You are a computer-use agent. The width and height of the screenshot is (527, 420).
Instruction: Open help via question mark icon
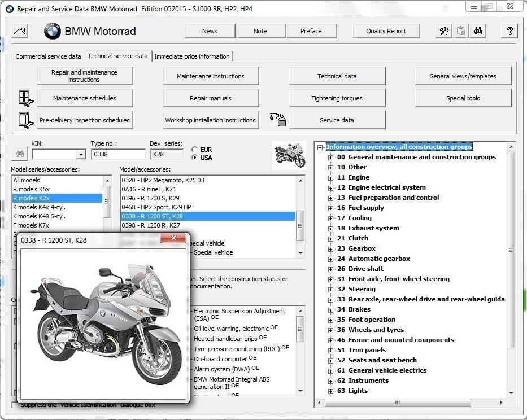tap(509, 31)
